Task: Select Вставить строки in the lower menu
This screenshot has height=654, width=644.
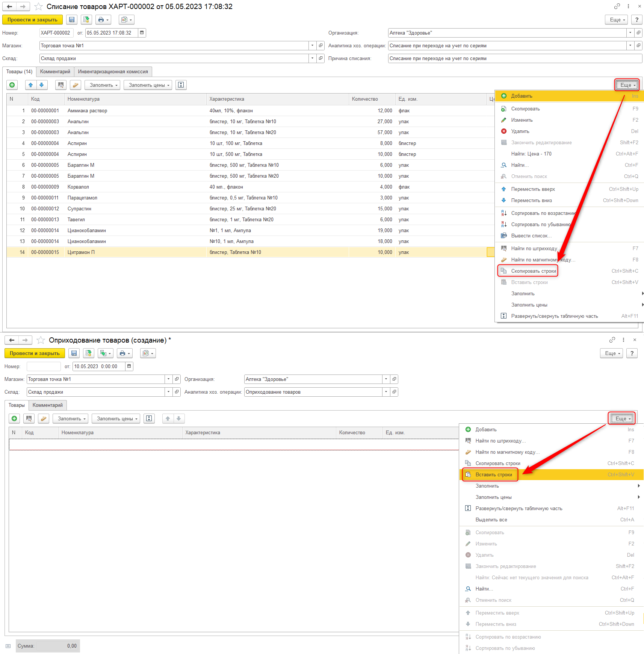Action: click(494, 474)
